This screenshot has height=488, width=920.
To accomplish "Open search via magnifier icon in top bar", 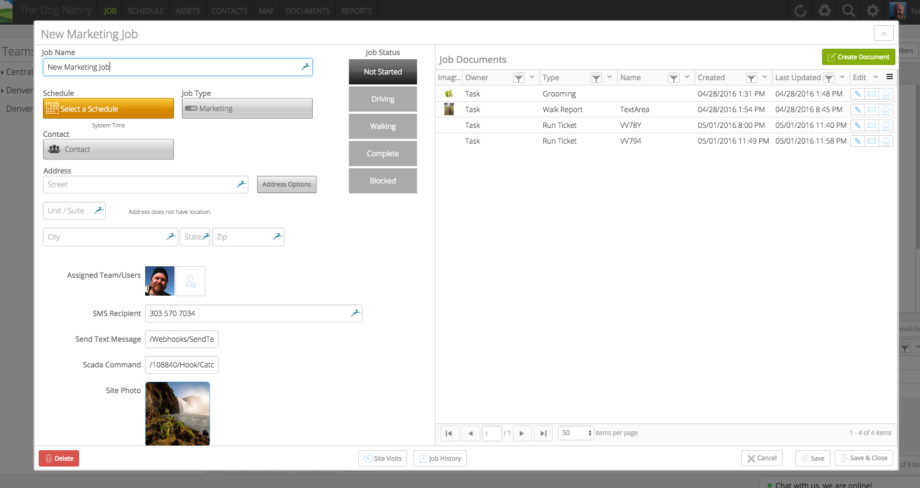I will pos(848,11).
